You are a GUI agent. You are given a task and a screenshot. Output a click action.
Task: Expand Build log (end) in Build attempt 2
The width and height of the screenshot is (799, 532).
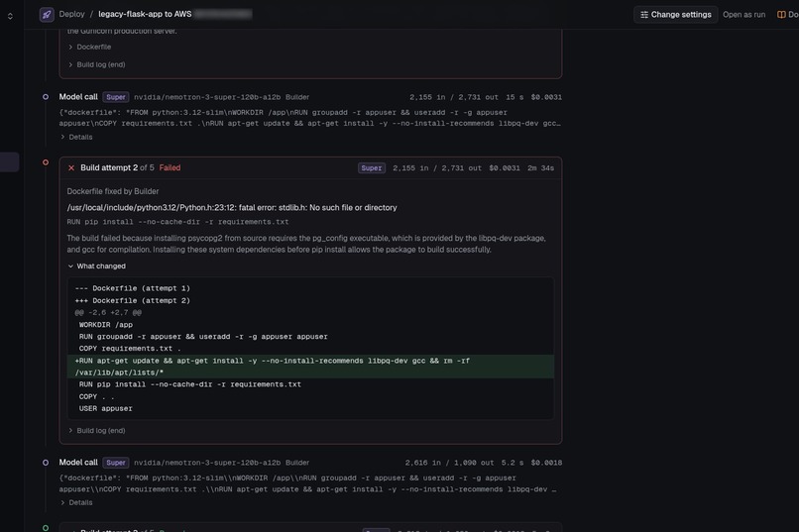tap(97, 431)
